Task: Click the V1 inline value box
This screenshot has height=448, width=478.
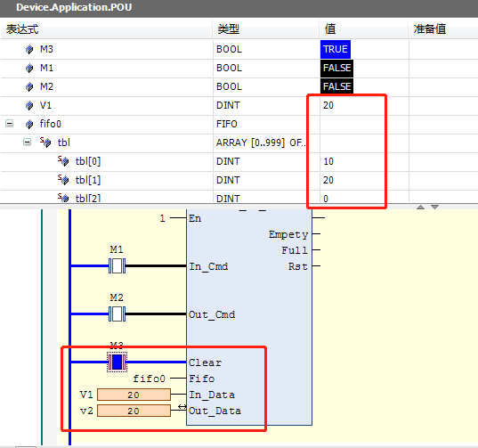Action: coord(134,395)
